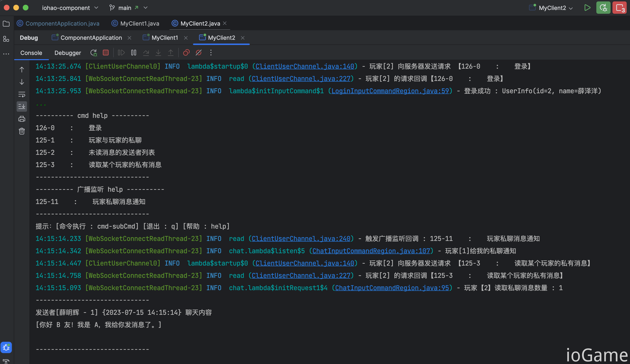Expand the iohao-component project dropdown
Image resolution: width=630 pixels, height=364 pixels.
coord(70,8)
